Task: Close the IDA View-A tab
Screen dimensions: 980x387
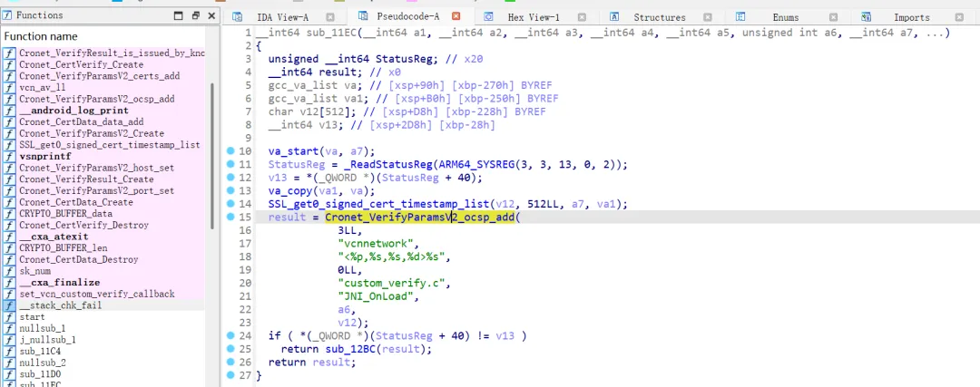Action: (x=330, y=17)
